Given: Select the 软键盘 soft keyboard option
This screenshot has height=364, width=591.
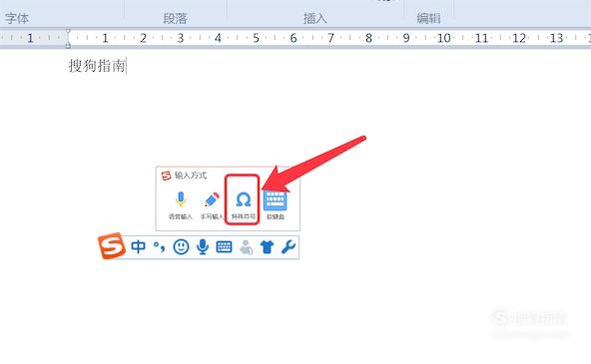Looking at the screenshot, I should 276,205.
